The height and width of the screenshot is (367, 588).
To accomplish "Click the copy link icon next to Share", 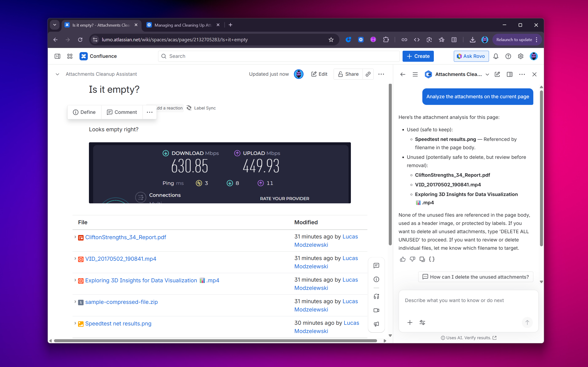I will click(368, 74).
